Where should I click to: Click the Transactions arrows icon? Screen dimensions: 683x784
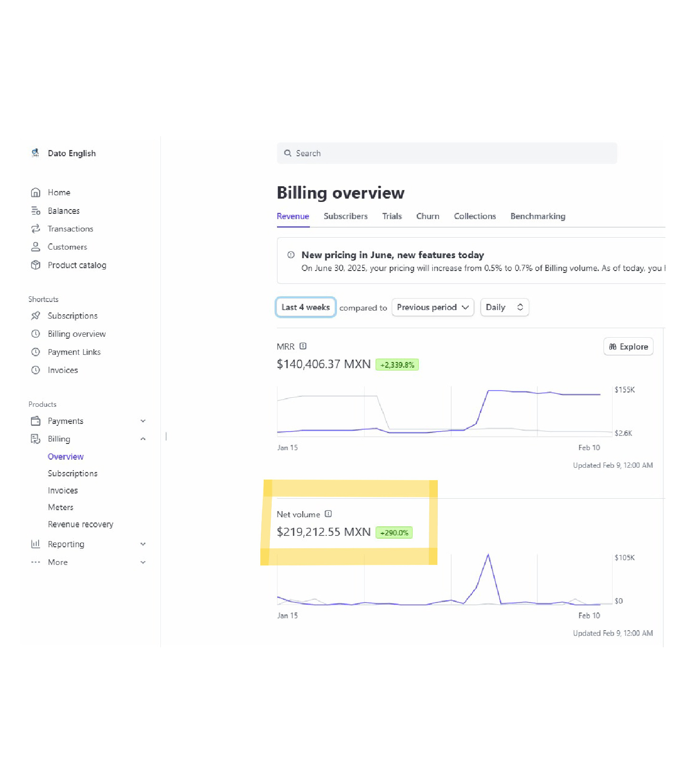pos(36,229)
